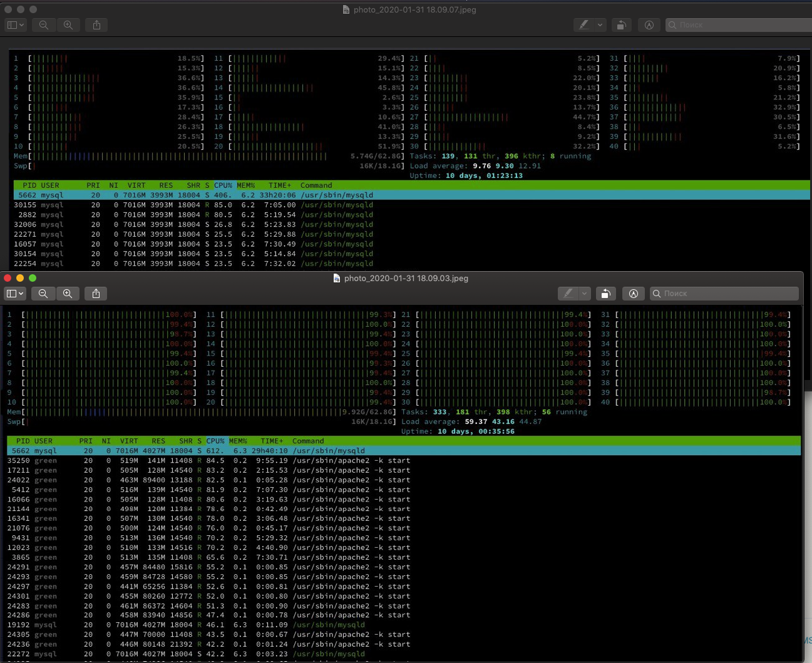812x663 pixels.
Task: Select the highlighter tool in 18.09.07 window
Action: pos(583,25)
